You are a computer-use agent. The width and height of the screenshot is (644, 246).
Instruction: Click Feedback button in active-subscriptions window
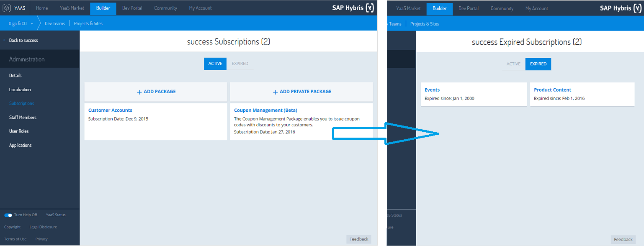[359, 239]
